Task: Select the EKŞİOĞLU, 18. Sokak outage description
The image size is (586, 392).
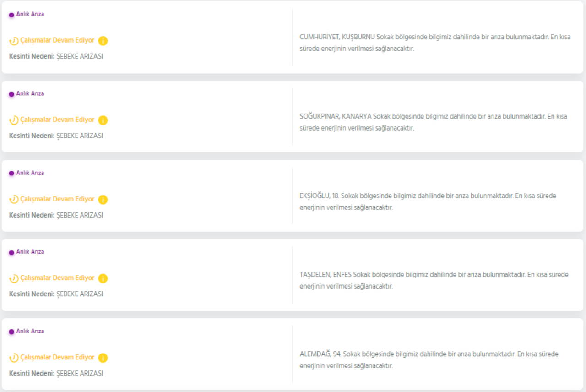Action: click(x=428, y=201)
